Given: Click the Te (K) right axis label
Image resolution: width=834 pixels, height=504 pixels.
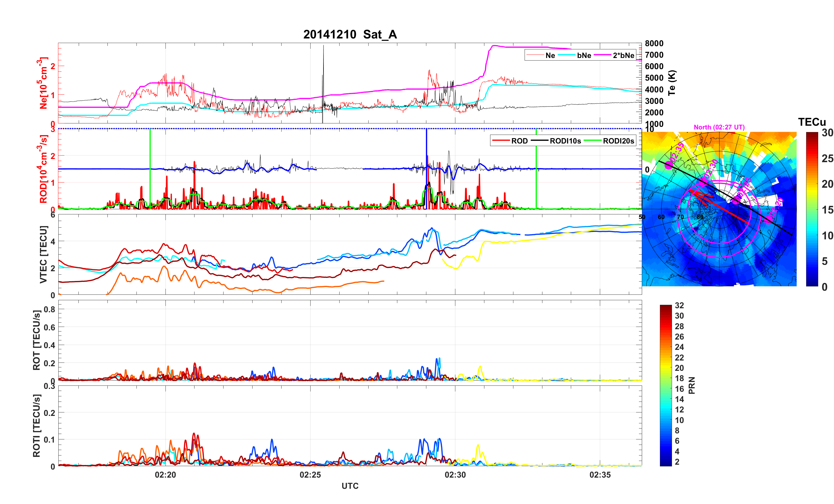Looking at the screenshot, I should 672,83.
